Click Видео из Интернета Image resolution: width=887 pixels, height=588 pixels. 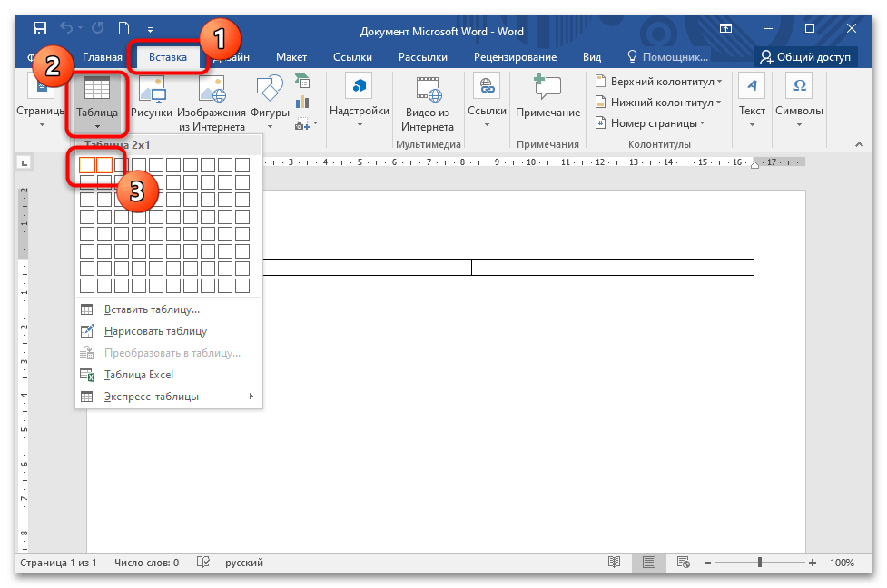(x=427, y=103)
